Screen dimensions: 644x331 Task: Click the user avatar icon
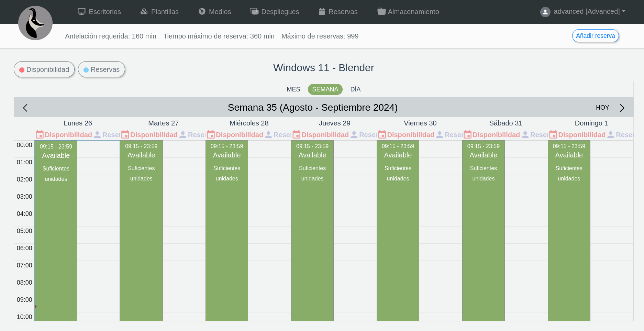coord(545,12)
